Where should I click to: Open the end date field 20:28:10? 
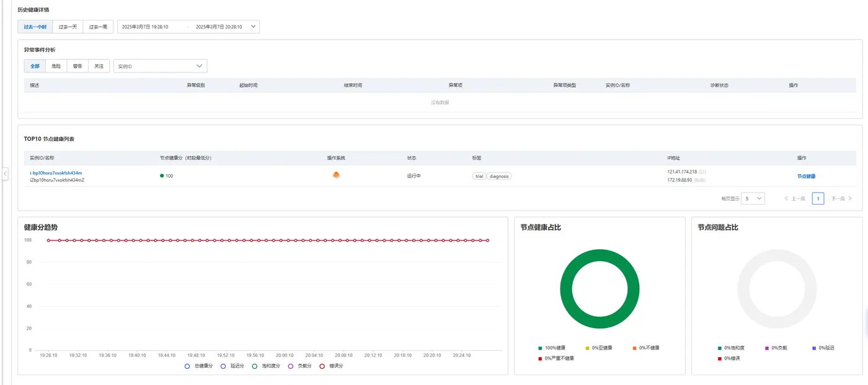point(218,27)
